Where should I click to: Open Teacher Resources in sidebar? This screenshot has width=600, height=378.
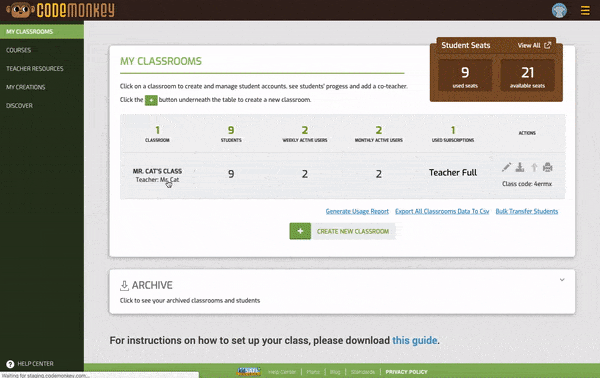tap(34, 68)
